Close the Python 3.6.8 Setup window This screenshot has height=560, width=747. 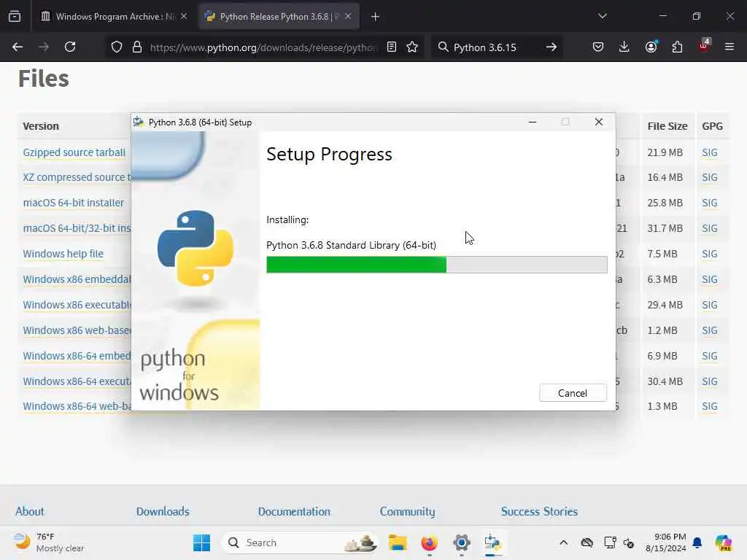(x=599, y=122)
